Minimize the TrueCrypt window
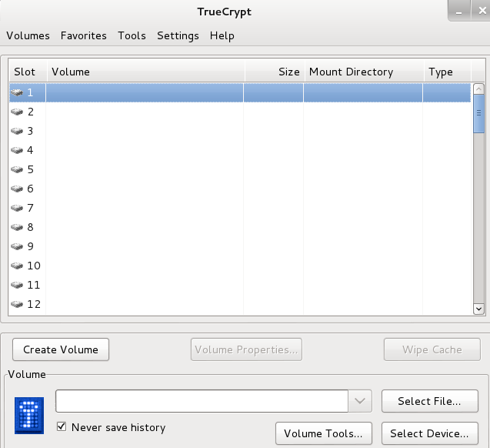Viewport: 490px width, 448px height. pos(458,12)
